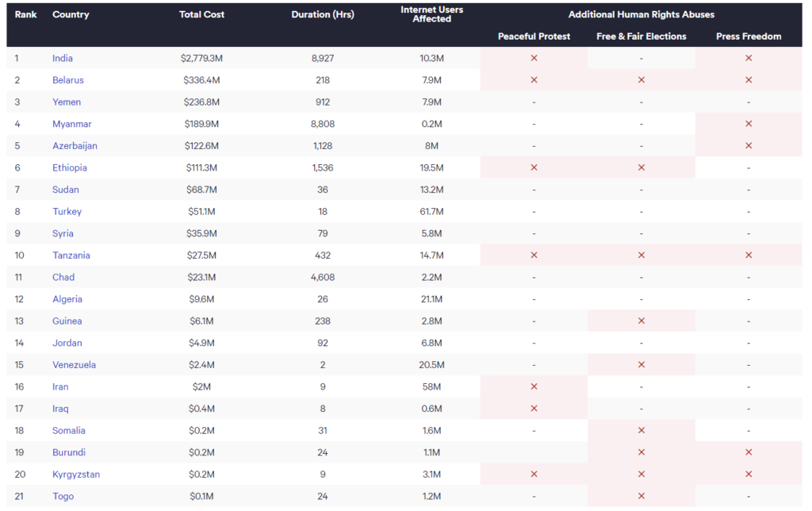
Task: Open the Myanmar country link
Action: pyautogui.click(x=72, y=124)
